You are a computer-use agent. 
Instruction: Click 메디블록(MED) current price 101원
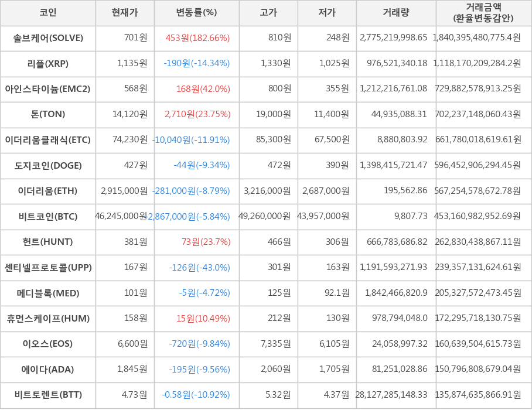point(135,293)
